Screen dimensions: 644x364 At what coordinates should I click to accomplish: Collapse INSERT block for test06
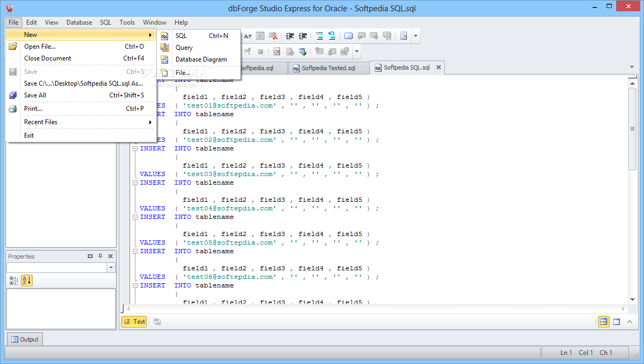[x=135, y=251]
